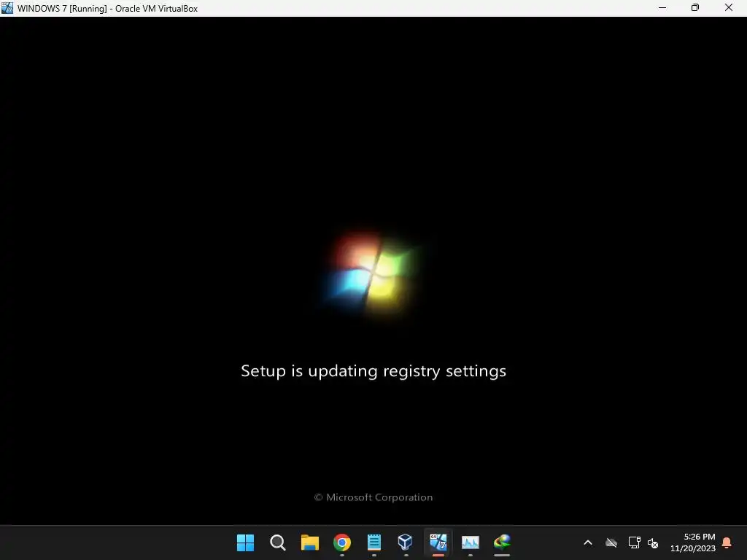Switch to Google Chrome in the taskbar
747x560 pixels.
point(342,542)
